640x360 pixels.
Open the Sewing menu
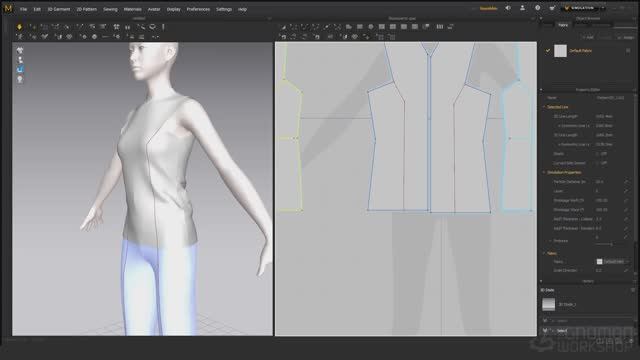tap(110, 9)
